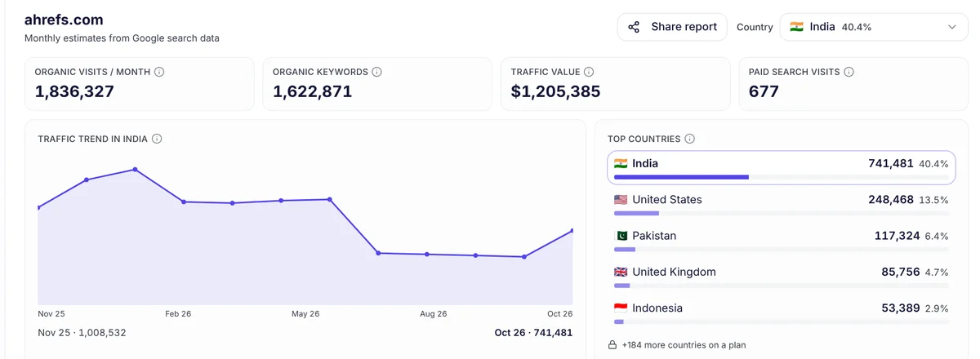Click the lock icon beside +184 more countries

pyautogui.click(x=612, y=344)
